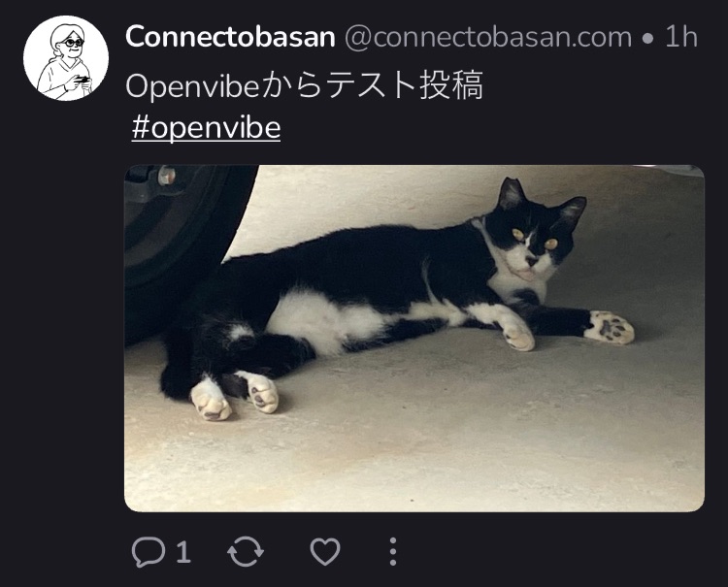The width and height of the screenshot is (728, 587).
Task: Toggle boost using the circular arrows
Action: (x=246, y=552)
